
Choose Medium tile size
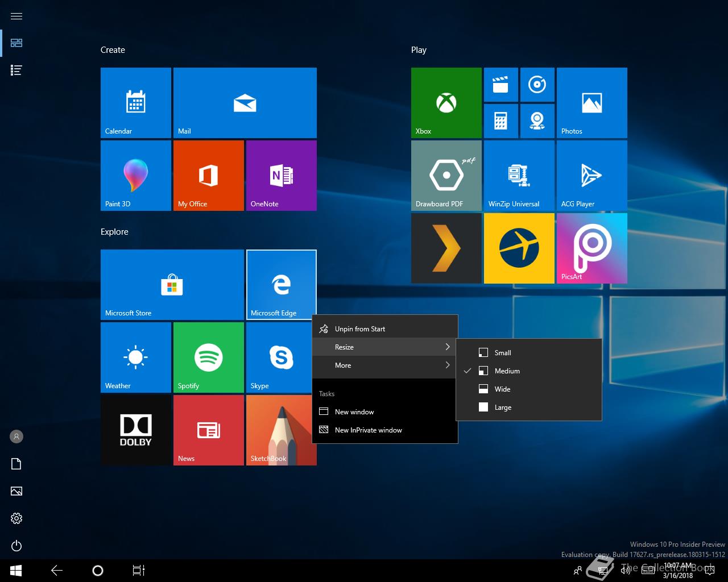[x=529, y=371]
